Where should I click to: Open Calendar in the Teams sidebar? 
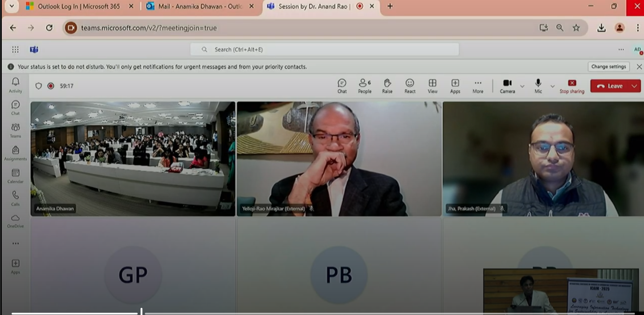pyautogui.click(x=15, y=176)
